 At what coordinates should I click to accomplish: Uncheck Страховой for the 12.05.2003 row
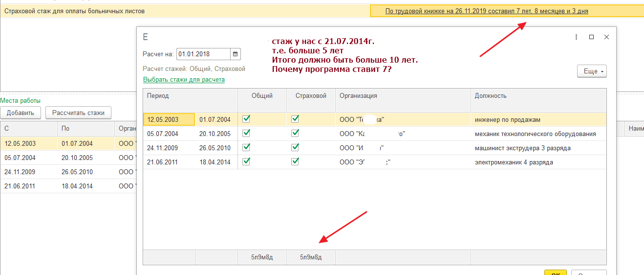coord(295,119)
